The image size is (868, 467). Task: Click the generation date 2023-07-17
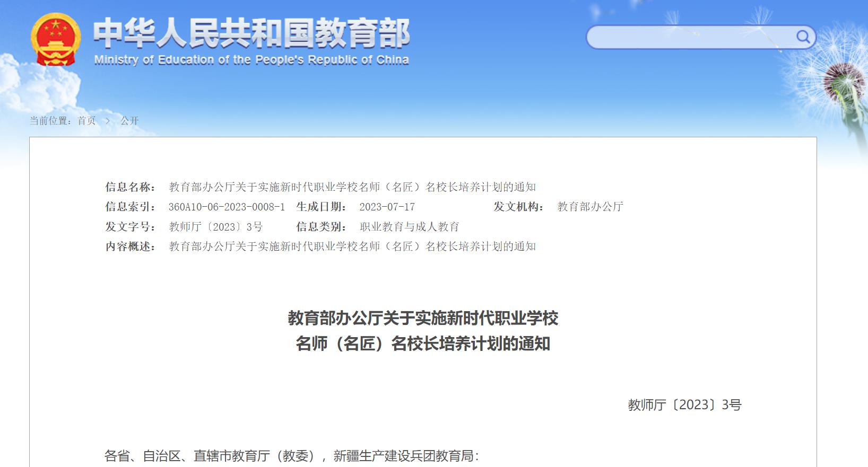tap(387, 207)
